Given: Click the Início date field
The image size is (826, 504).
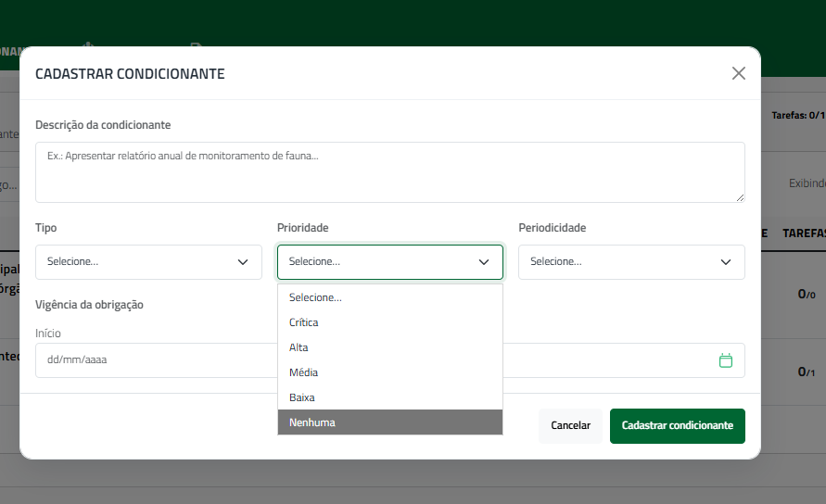Looking at the screenshot, I should [157, 360].
